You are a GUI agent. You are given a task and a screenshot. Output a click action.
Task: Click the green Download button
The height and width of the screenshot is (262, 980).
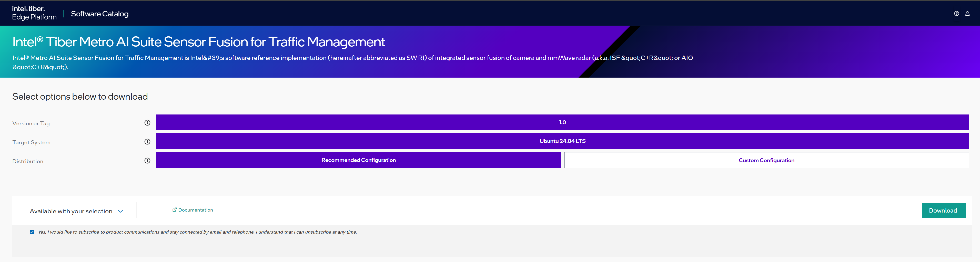pos(944,210)
